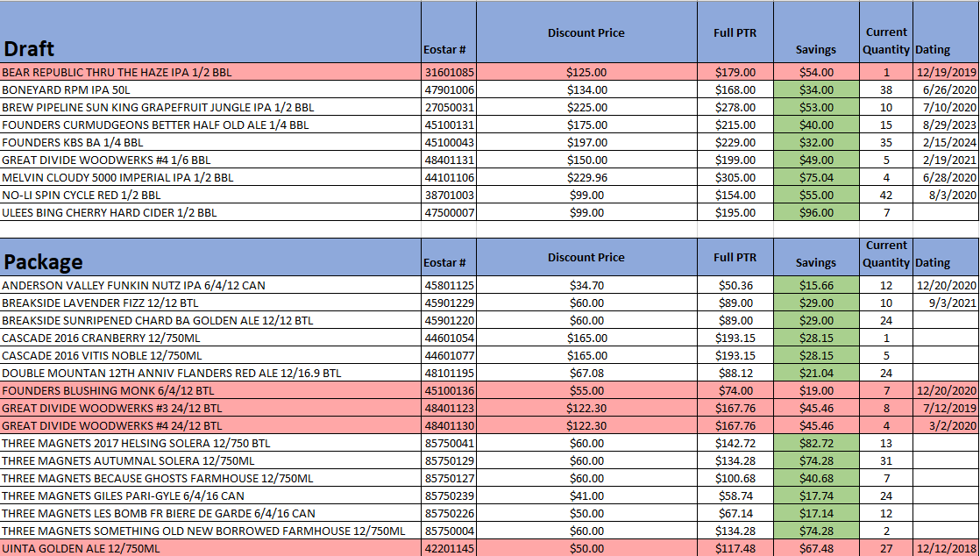Select the 12/12/2018 dating cell
The image size is (980, 556).
point(946,548)
